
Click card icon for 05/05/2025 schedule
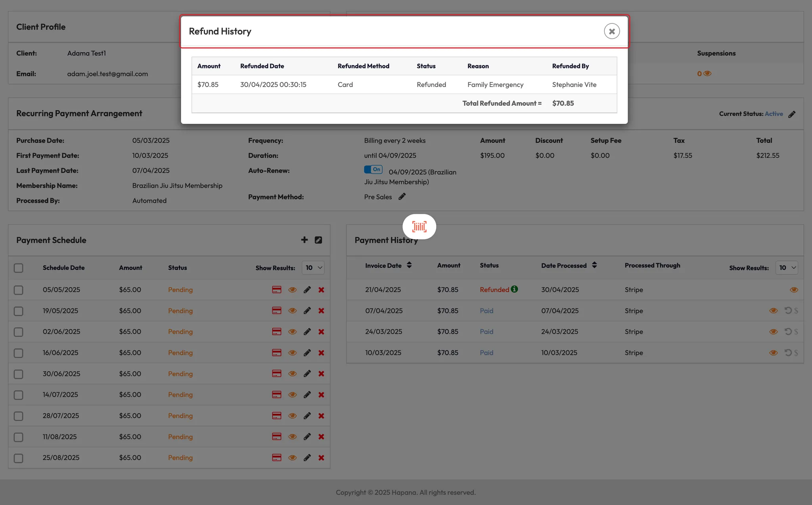276,290
